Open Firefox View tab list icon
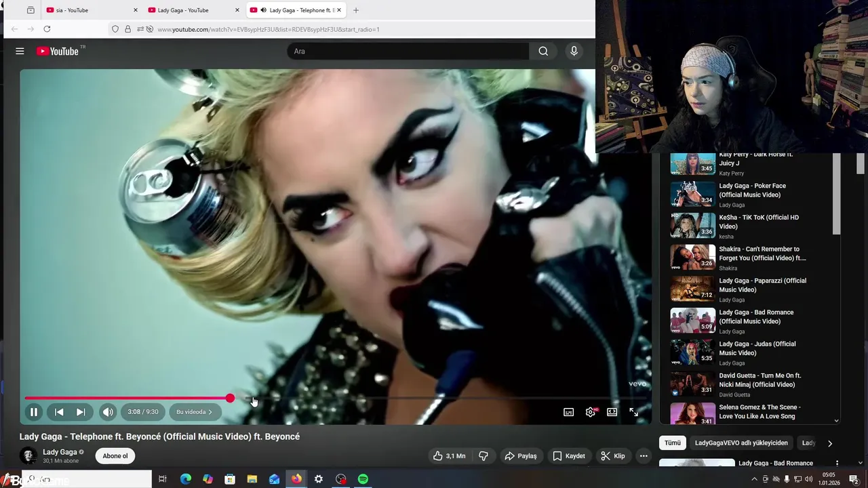Image resolution: width=868 pixels, height=488 pixels. point(31,10)
